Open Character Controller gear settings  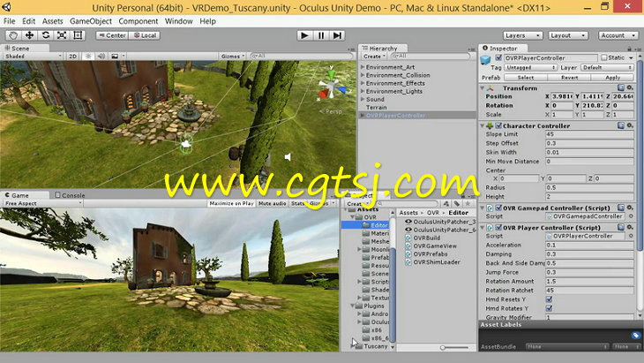(x=630, y=125)
